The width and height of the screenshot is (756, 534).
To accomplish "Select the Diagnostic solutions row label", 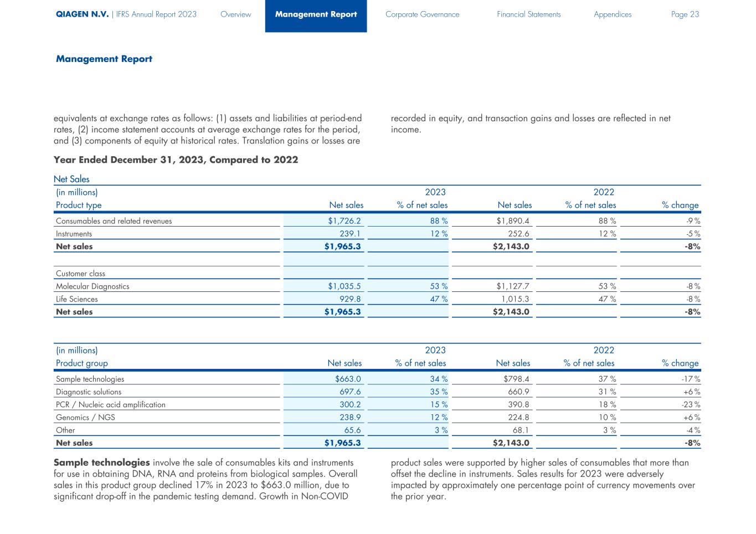I will pyautogui.click(x=89, y=392).
